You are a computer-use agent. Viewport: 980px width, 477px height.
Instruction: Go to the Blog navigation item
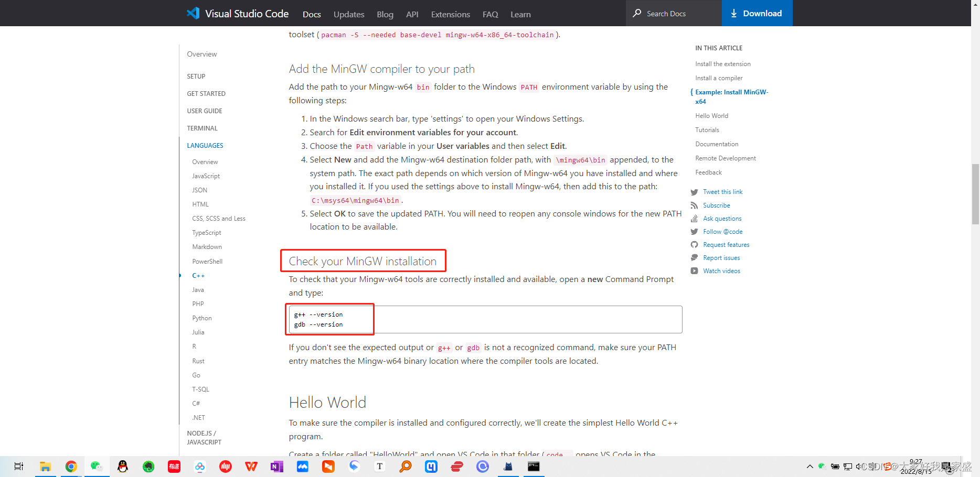pyautogui.click(x=385, y=15)
